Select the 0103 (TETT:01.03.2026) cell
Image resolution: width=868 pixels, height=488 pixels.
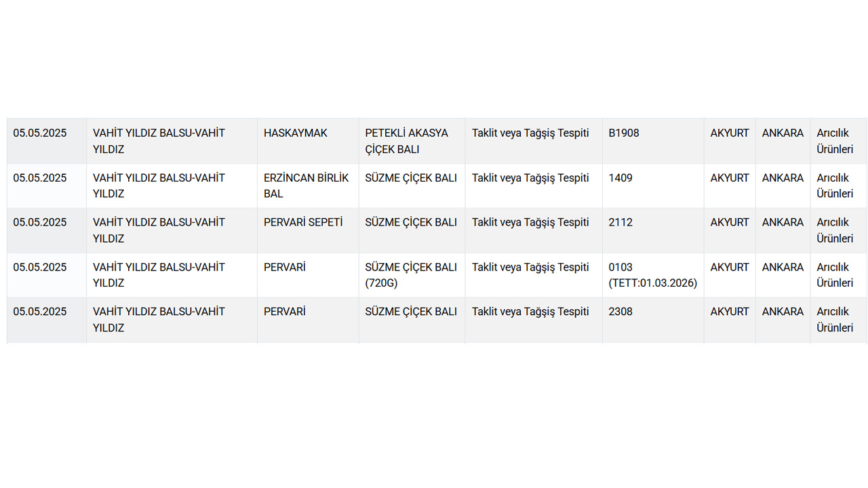[x=653, y=275]
